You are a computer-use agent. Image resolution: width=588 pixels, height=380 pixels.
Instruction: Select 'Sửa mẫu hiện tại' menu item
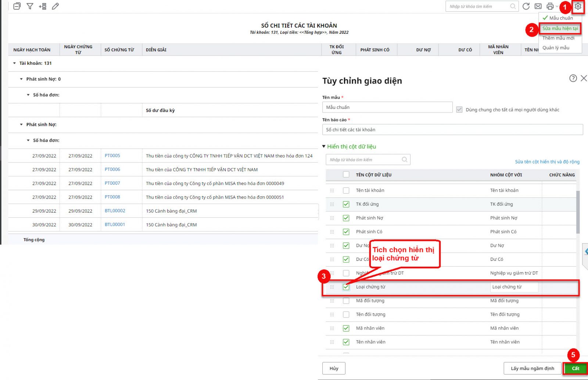(560, 28)
